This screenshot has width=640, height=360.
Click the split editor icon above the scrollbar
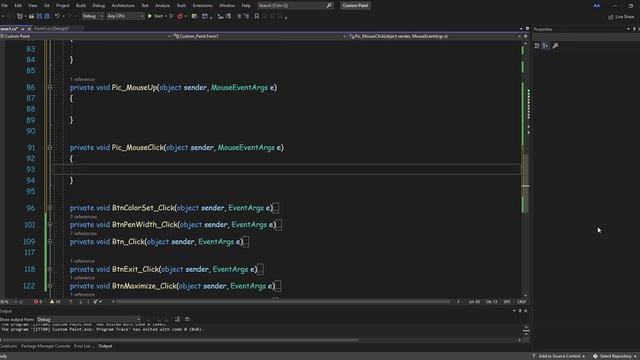(525, 36)
